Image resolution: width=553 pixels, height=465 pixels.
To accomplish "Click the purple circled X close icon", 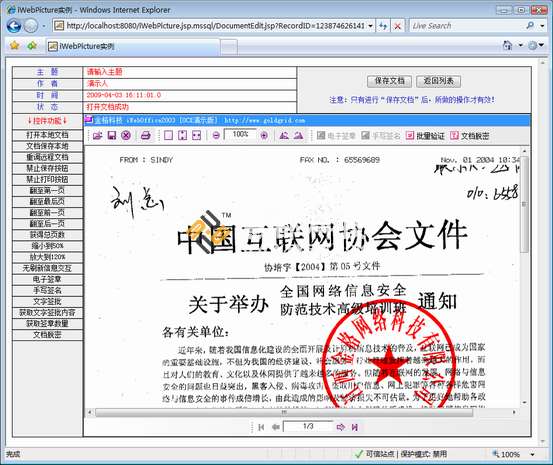I will point(126,135).
